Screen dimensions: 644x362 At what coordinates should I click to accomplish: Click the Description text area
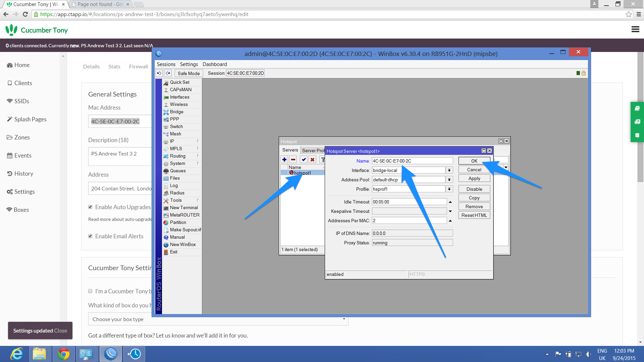(x=120, y=156)
